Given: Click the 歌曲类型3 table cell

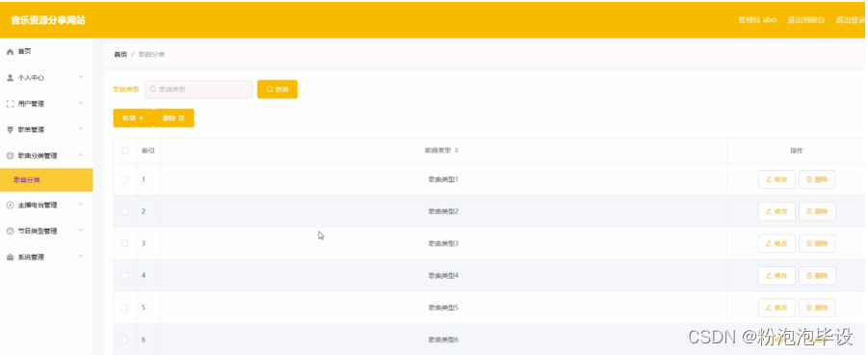Looking at the screenshot, I should pos(443,243).
